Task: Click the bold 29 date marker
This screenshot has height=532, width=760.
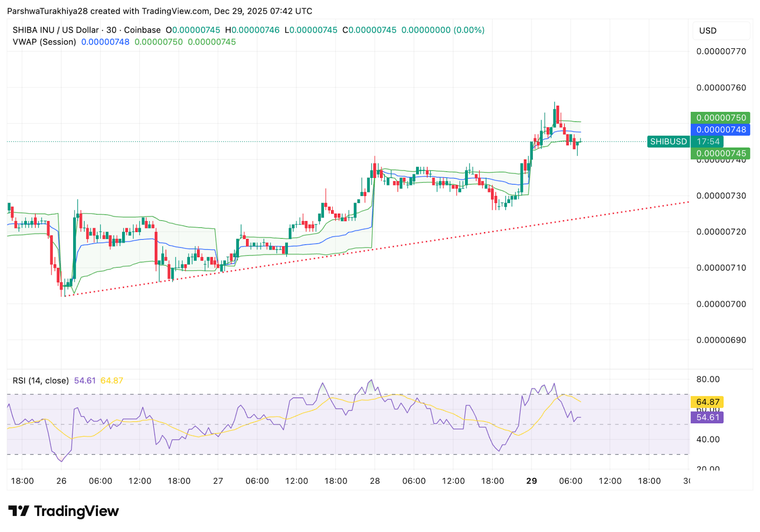Action: pyautogui.click(x=532, y=481)
